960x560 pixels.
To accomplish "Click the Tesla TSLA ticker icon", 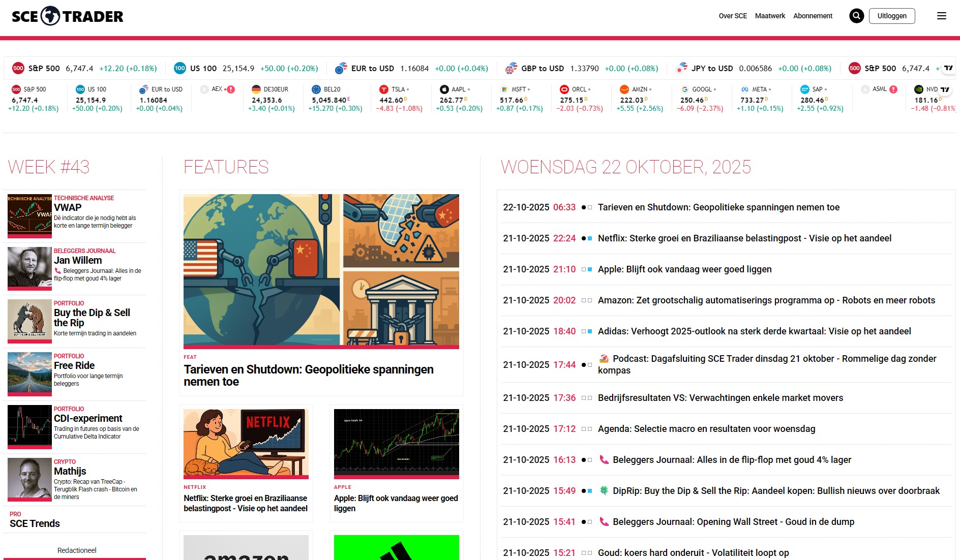I will [x=384, y=89].
